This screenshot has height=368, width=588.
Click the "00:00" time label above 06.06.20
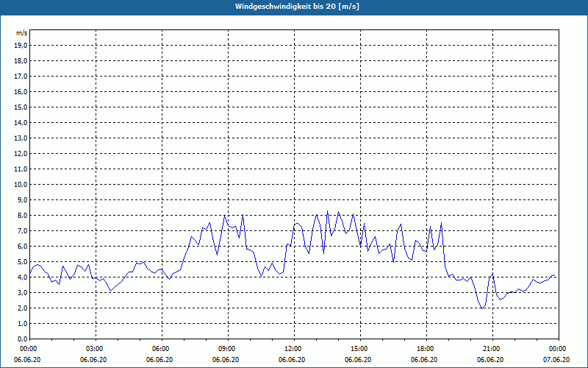pyautogui.click(x=27, y=349)
